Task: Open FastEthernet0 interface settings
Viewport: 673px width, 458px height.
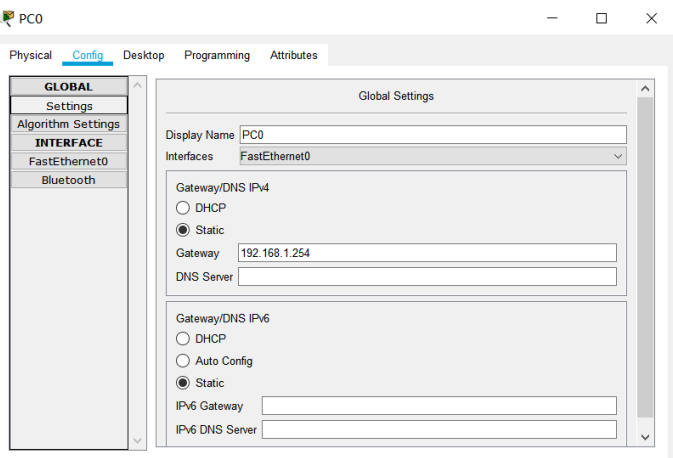Action: click(x=69, y=161)
